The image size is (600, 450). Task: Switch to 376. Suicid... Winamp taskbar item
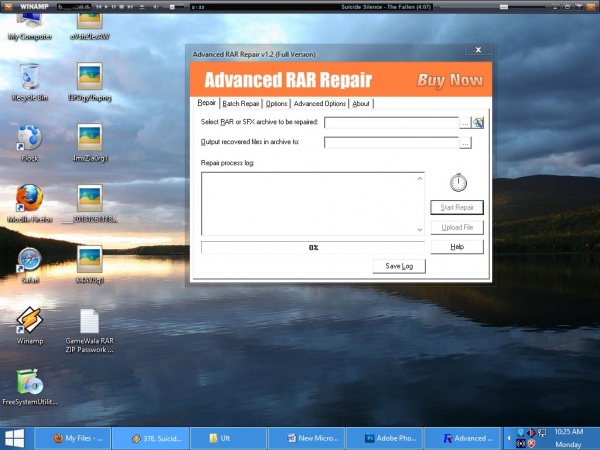click(x=151, y=439)
